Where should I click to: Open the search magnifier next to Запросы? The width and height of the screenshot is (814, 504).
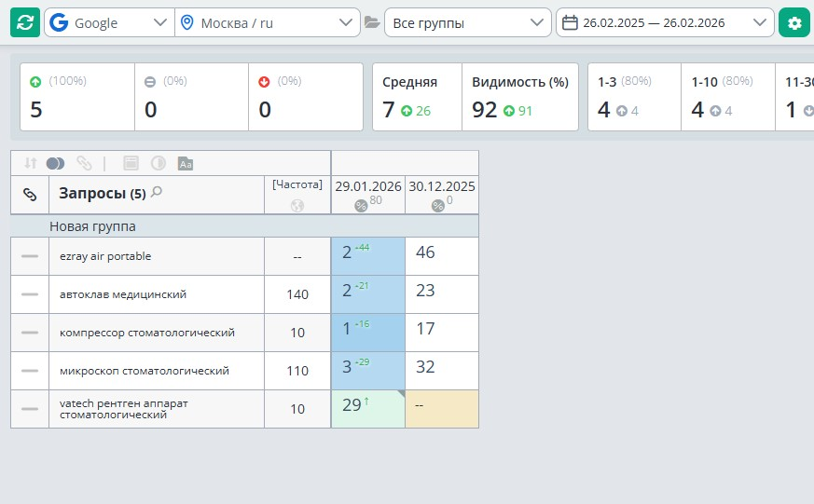[x=157, y=192]
